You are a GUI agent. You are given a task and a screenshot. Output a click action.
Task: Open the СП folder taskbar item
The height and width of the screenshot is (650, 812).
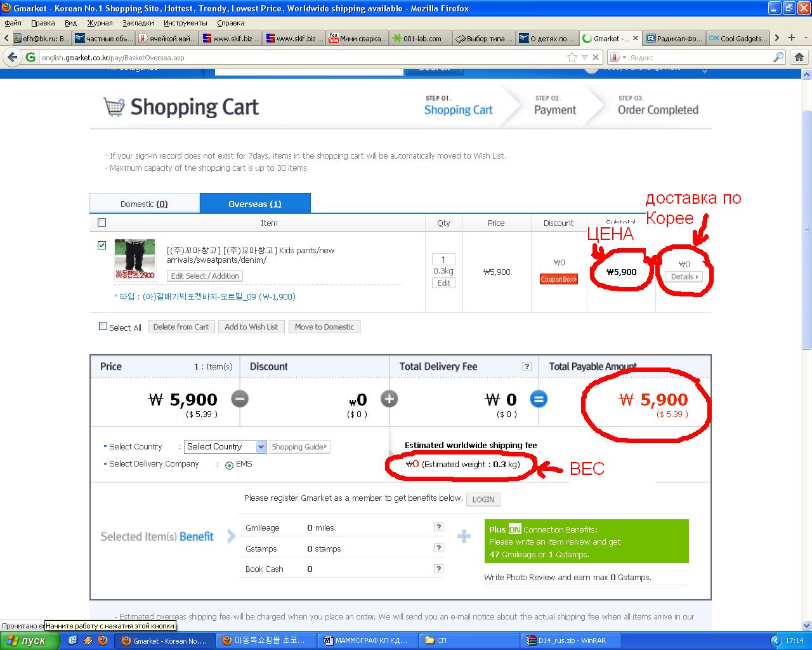(x=469, y=640)
